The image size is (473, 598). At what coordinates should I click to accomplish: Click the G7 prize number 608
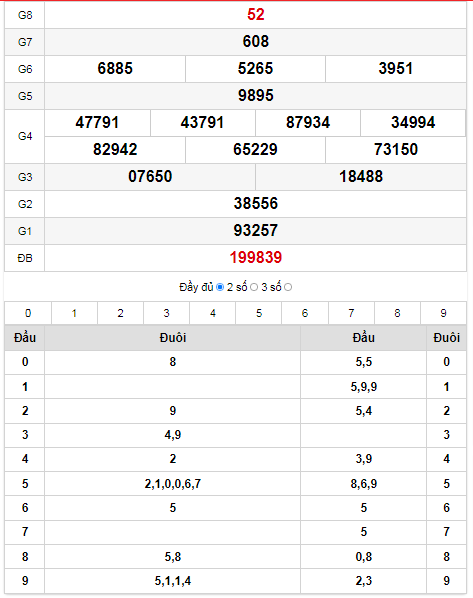256,41
